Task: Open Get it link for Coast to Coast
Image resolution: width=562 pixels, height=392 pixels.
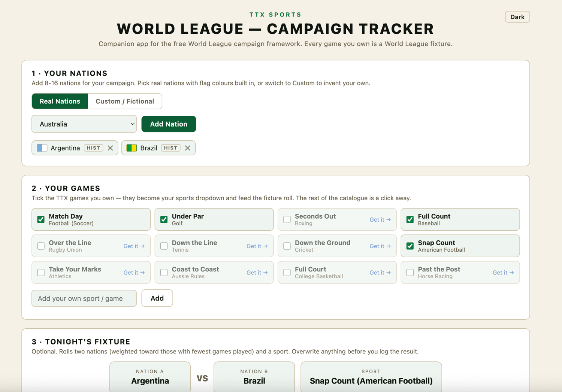Action: pos(257,273)
